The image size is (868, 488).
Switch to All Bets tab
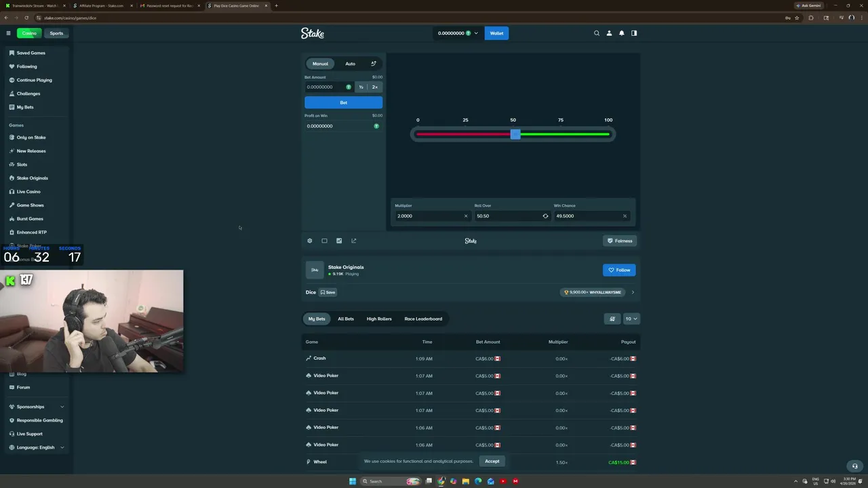point(346,319)
